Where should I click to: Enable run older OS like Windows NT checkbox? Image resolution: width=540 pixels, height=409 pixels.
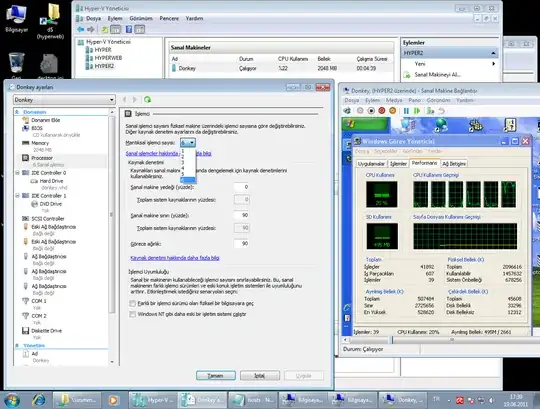[x=133, y=314]
